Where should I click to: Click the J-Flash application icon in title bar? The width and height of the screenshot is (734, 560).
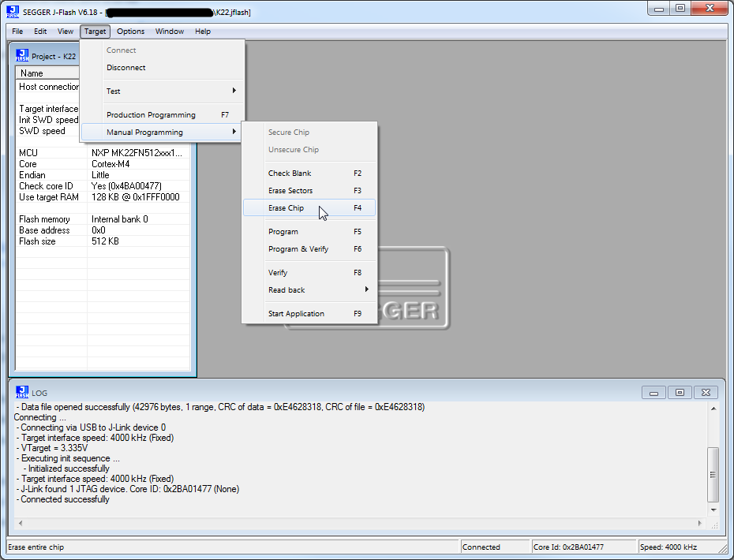tap(13, 12)
